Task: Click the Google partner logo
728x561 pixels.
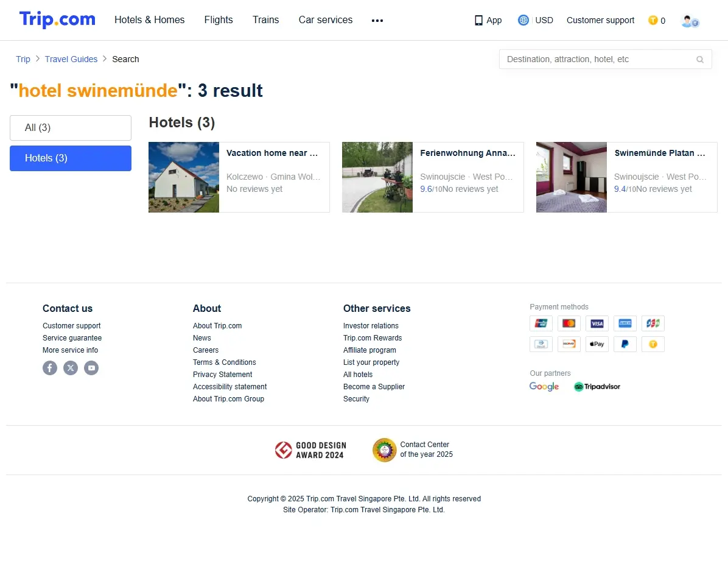Action: click(544, 387)
